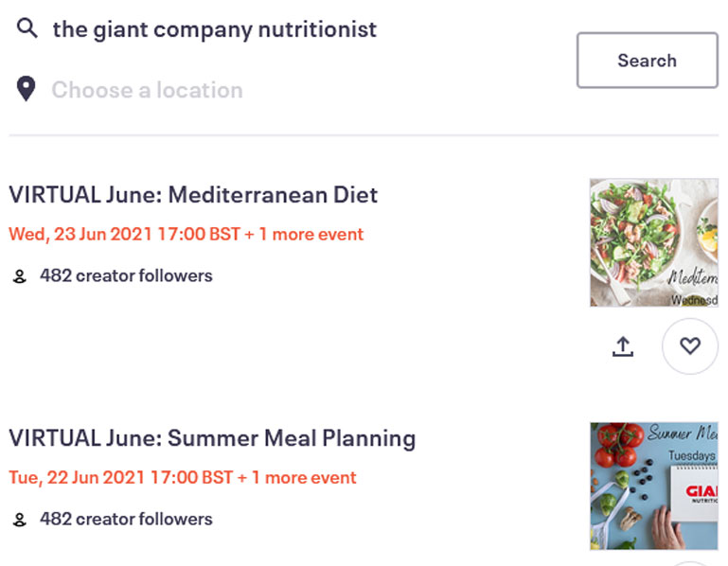The width and height of the screenshot is (728, 566).
Task: Open VIRTUAL June: Summer Meal Planning title
Action: click(212, 438)
